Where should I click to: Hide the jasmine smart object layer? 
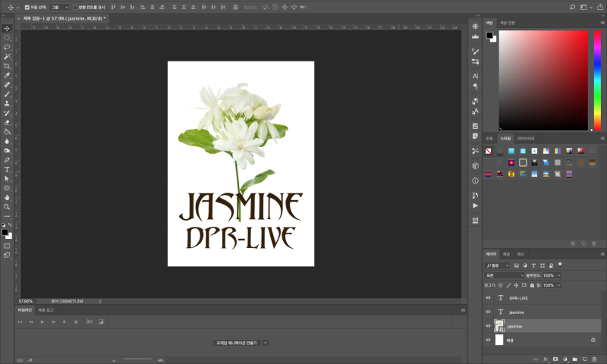click(488, 326)
